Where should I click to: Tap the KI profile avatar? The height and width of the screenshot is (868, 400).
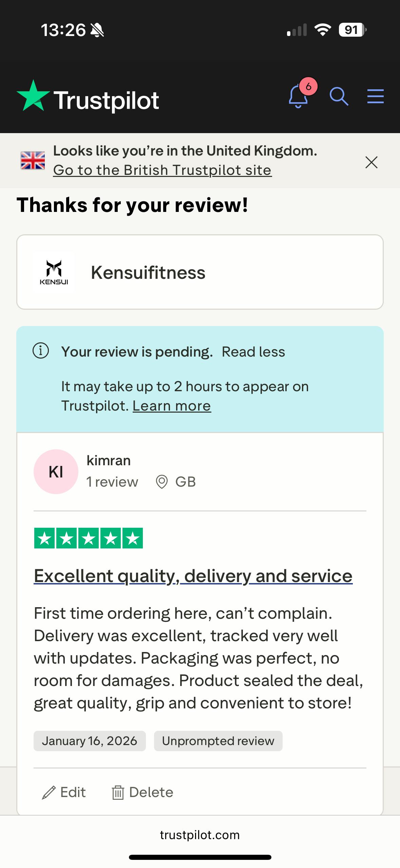56,472
